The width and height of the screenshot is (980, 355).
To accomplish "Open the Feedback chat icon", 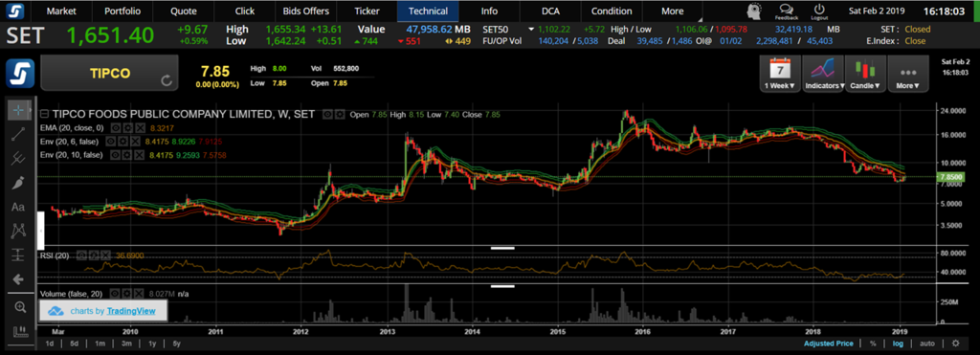I will 787,11.
